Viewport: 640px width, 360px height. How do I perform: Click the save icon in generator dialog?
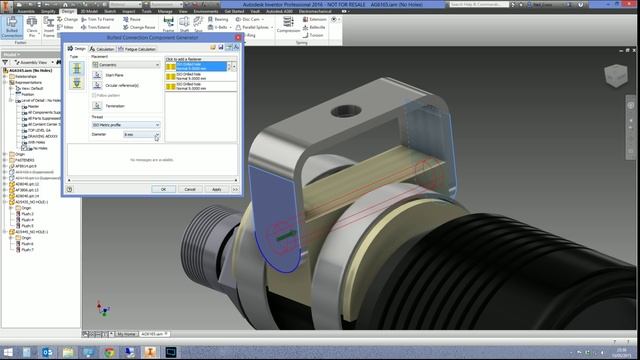coord(221,48)
